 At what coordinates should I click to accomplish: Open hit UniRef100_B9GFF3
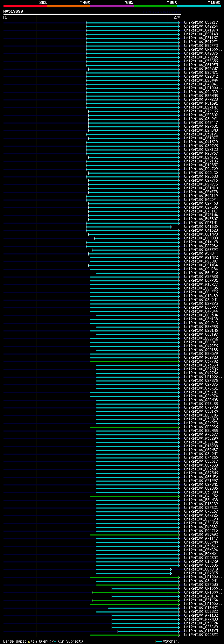[x=201, y=45]
